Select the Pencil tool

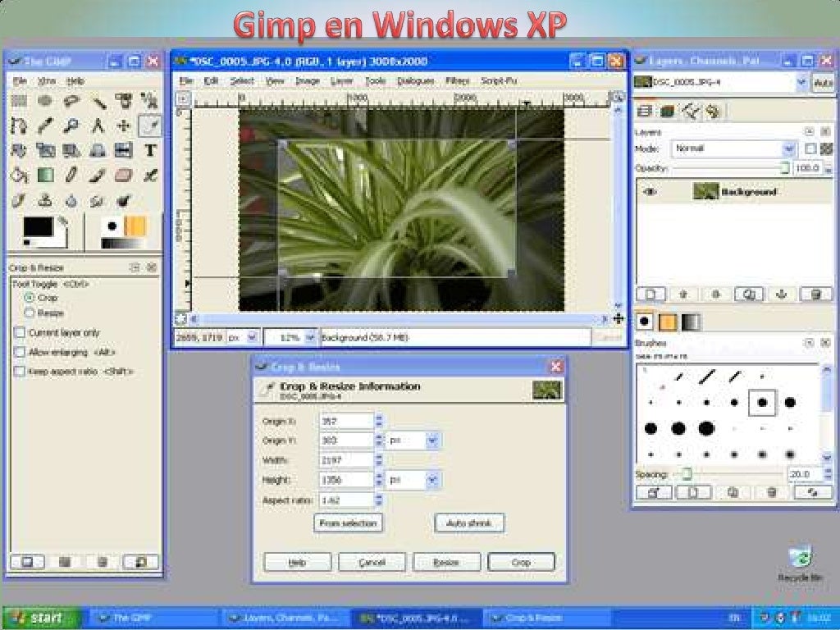[71, 176]
